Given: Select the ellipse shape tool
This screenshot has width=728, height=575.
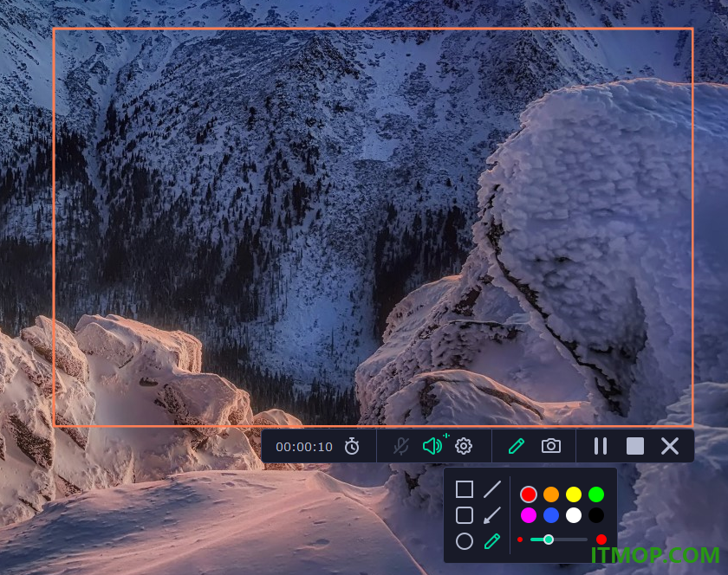Looking at the screenshot, I should [465, 541].
